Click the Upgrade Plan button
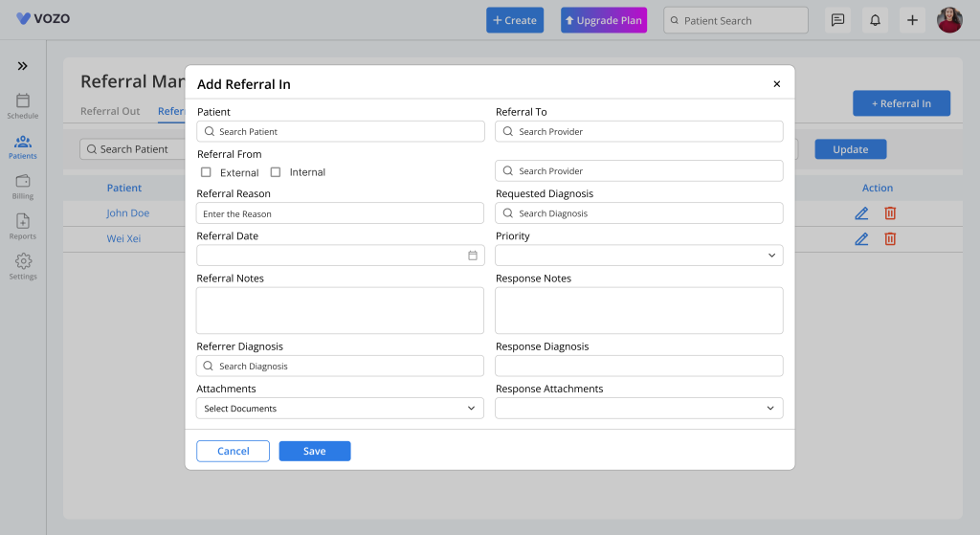Viewport: 980px width, 535px height. click(x=603, y=20)
